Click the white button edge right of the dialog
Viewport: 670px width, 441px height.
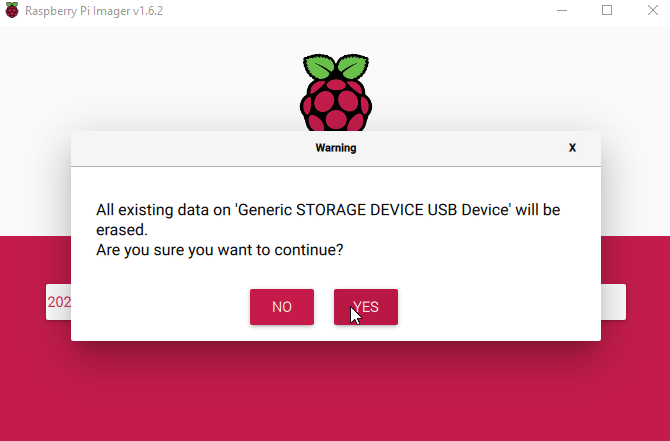(x=613, y=301)
